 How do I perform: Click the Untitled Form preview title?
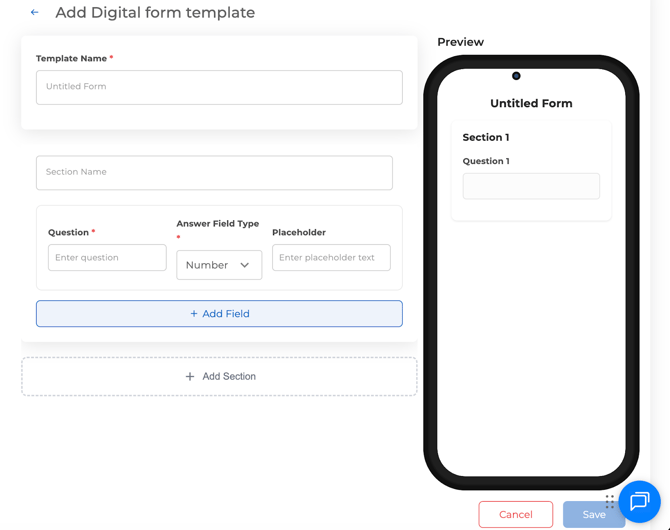click(531, 104)
